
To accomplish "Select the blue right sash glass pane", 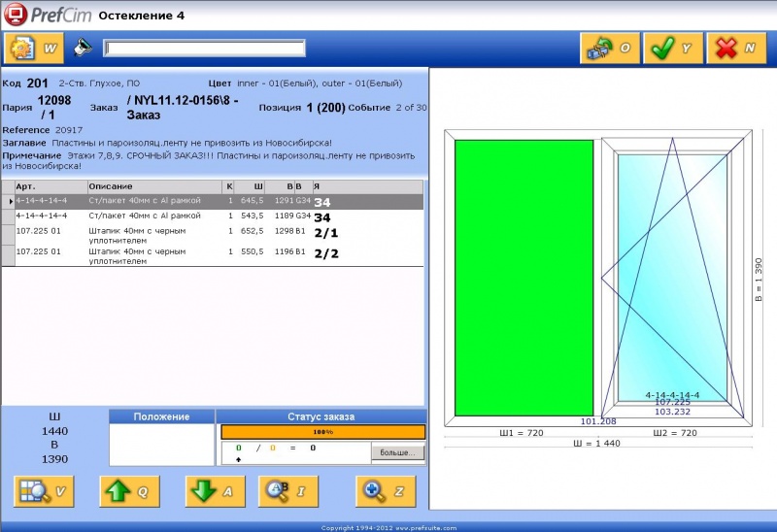I will click(672, 278).
